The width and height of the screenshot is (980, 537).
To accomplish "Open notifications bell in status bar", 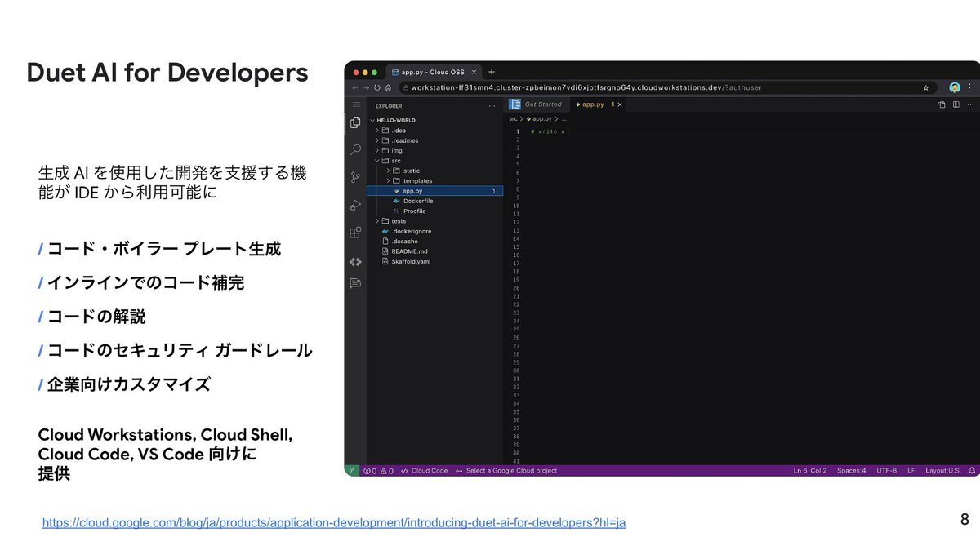I will coord(972,471).
